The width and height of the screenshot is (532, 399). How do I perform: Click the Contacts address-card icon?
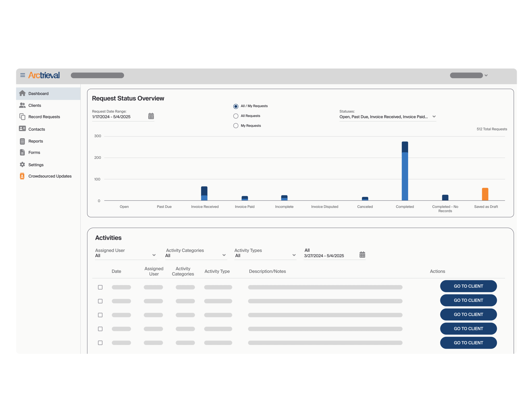[x=22, y=129]
